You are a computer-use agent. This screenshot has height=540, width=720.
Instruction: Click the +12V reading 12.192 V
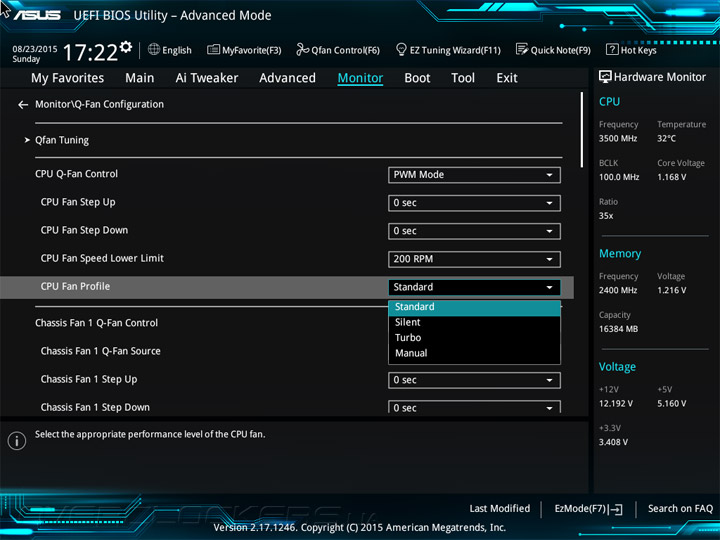616,404
